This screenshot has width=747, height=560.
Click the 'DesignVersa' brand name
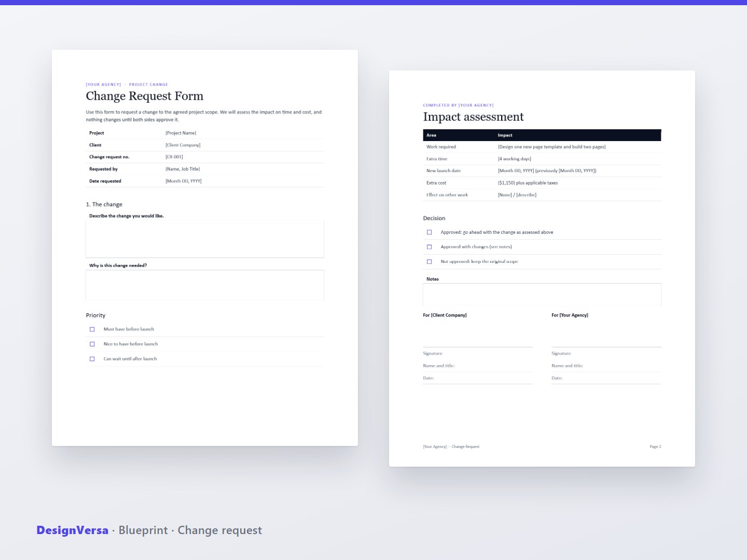point(73,530)
